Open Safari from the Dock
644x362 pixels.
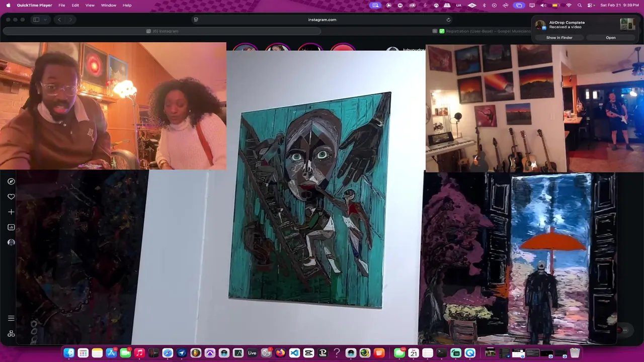click(168, 353)
